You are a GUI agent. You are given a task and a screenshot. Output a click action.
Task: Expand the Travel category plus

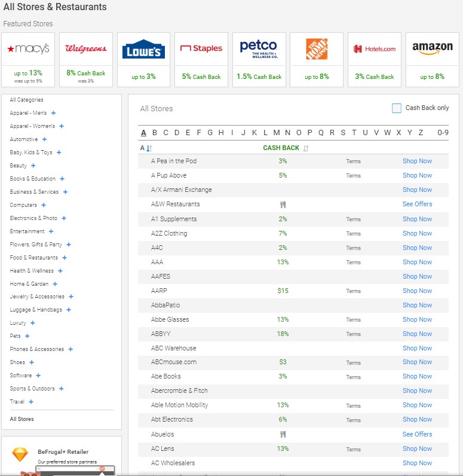point(31,402)
